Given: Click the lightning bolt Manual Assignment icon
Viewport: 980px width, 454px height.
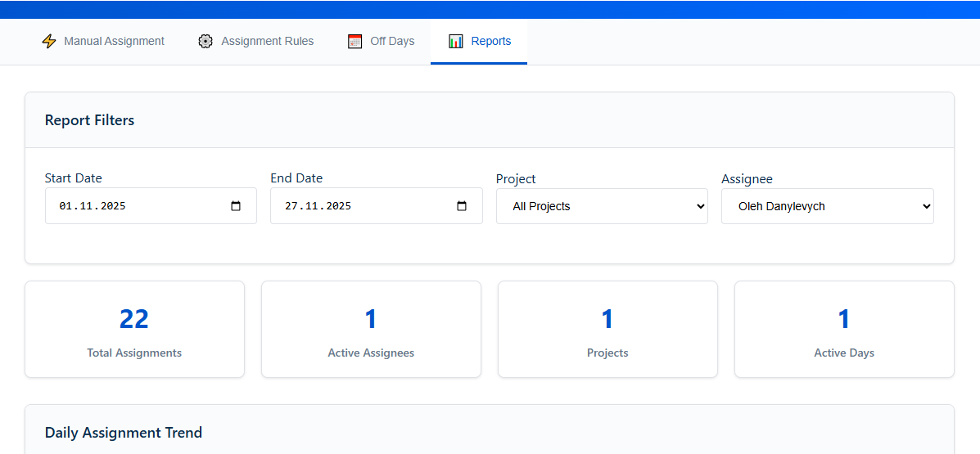Looking at the screenshot, I should tap(49, 41).
